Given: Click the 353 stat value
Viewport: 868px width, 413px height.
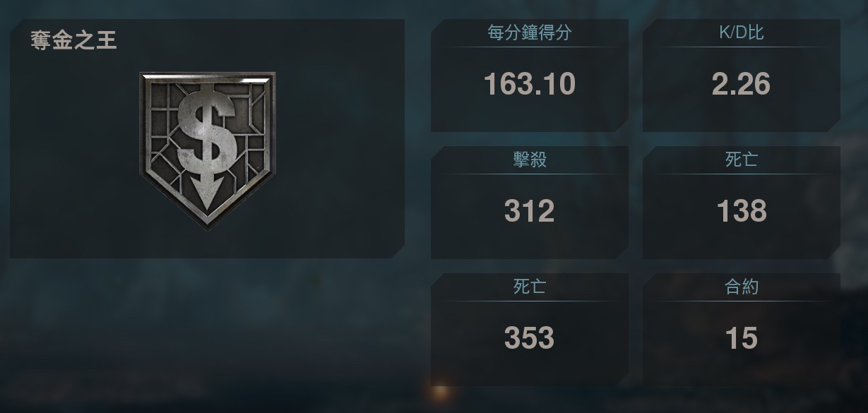Looking at the screenshot, I should (529, 338).
